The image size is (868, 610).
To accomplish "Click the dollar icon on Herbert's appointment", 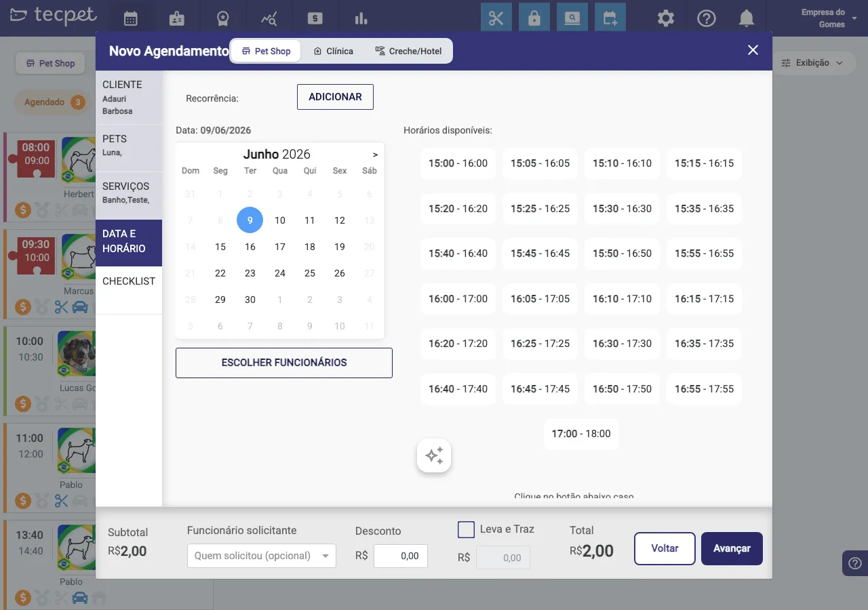I will click(x=24, y=209).
